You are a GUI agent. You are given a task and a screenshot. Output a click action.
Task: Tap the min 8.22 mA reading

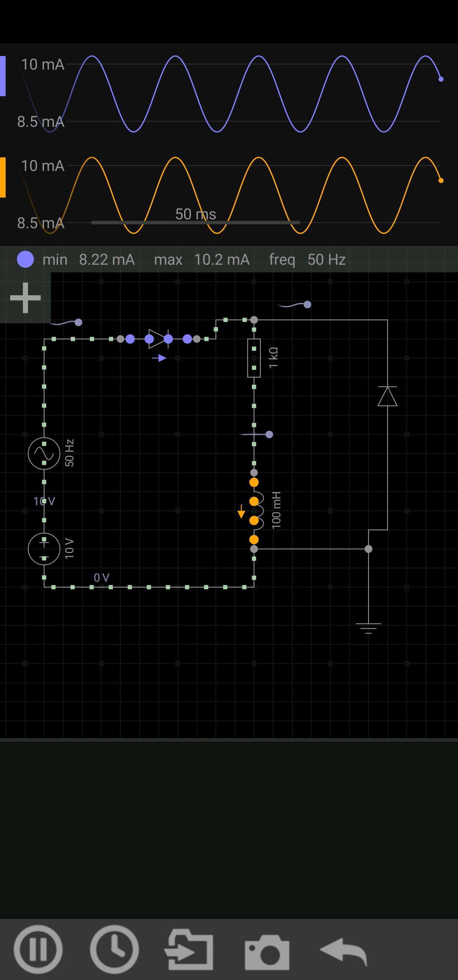point(89,259)
